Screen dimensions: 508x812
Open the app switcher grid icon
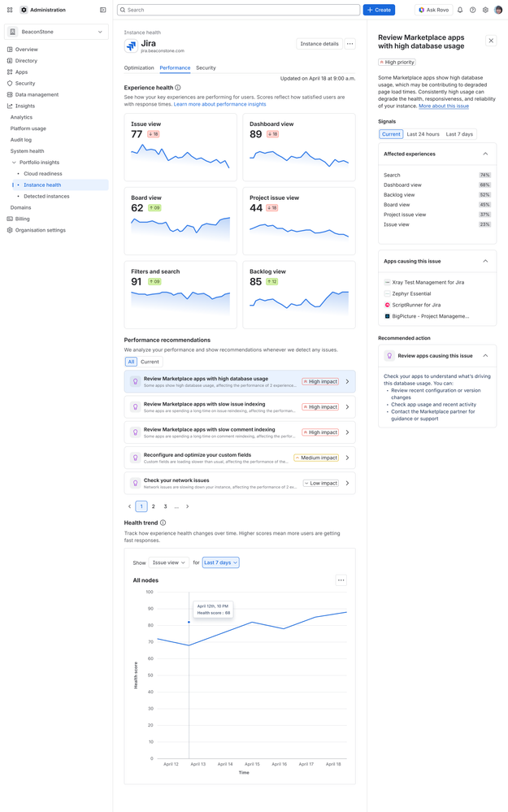click(9, 10)
